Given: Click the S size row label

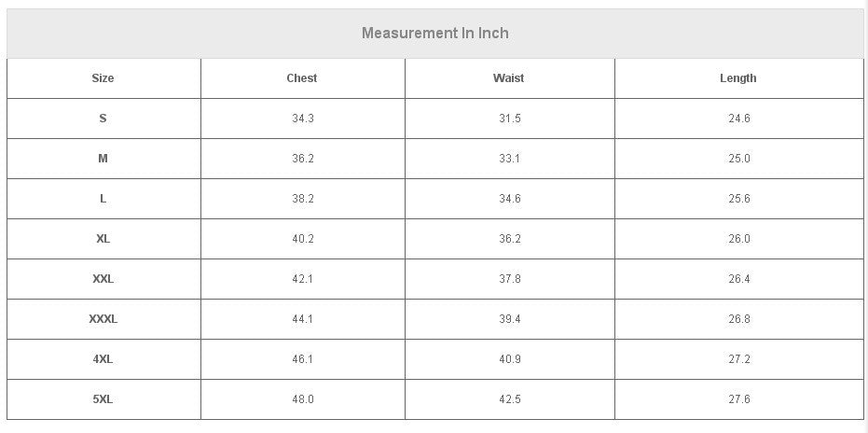Looking at the screenshot, I should point(103,119).
